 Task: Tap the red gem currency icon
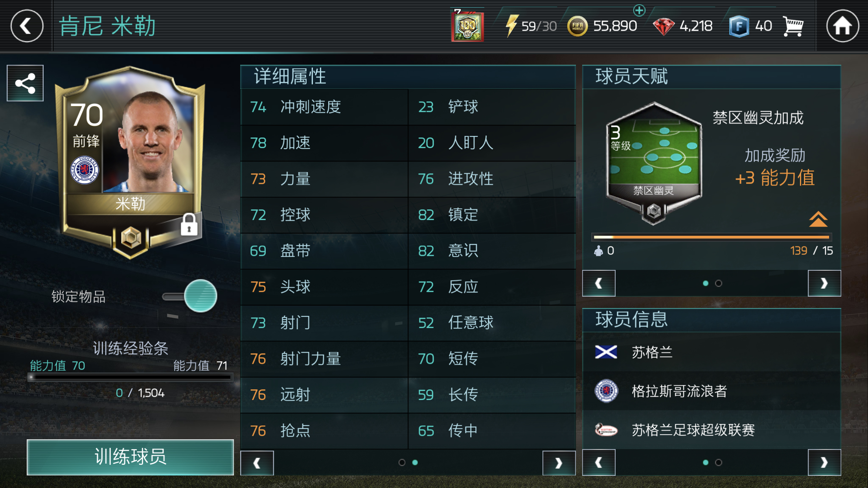tap(664, 26)
